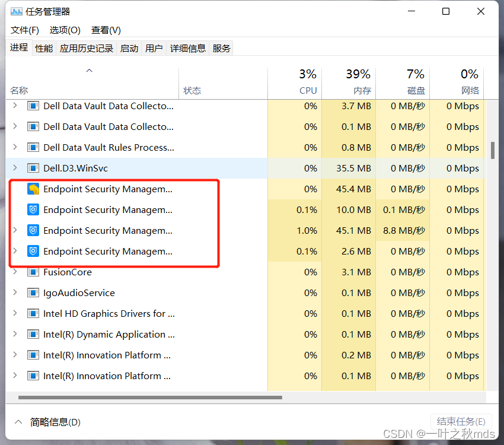The height and width of the screenshot is (445, 504).
Task: Switch to the 应用历史记录 tab
Action: [87, 48]
